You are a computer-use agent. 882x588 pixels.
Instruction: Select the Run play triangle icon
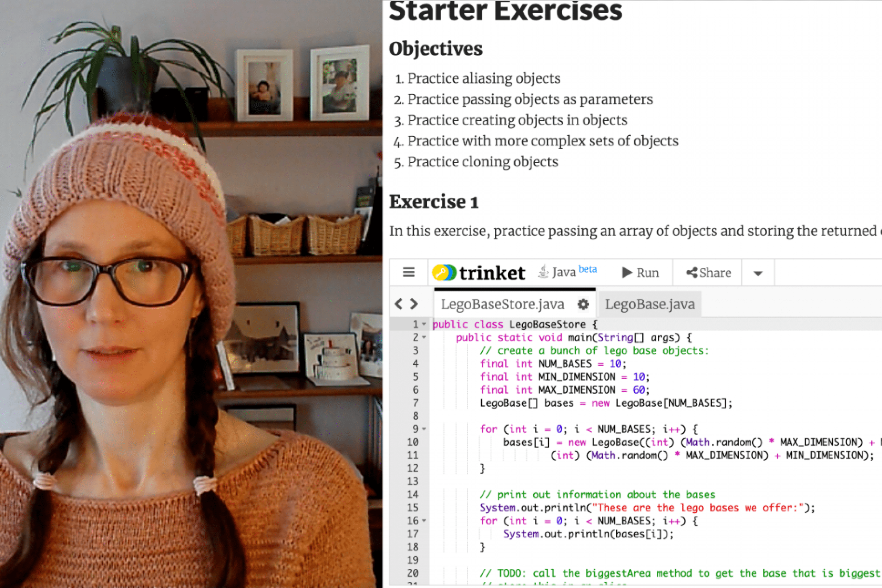coord(627,272)
